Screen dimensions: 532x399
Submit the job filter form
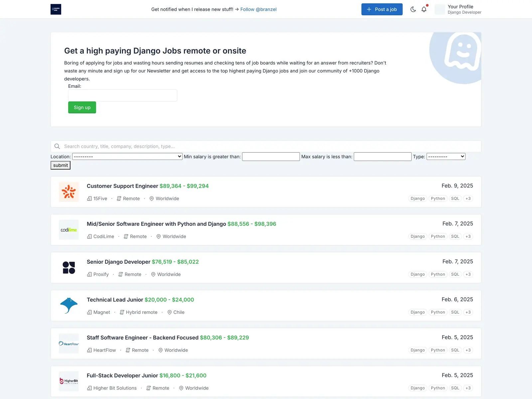tap(61, 165)
